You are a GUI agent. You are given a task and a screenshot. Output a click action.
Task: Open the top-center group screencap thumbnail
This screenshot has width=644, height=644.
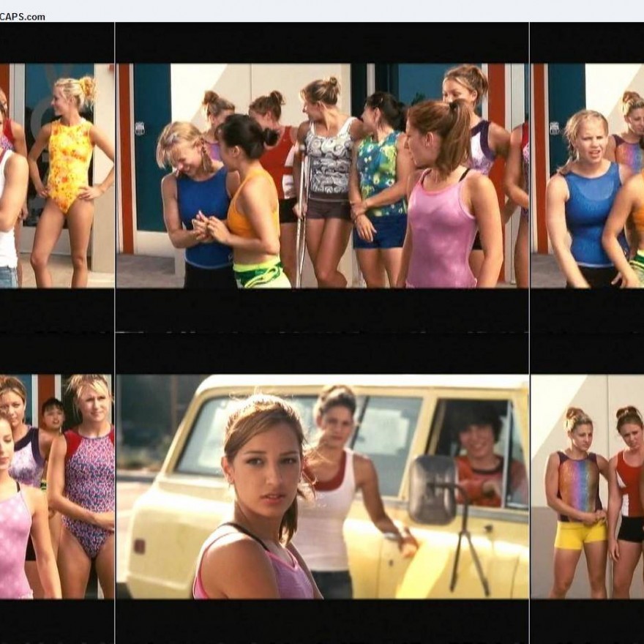322,176
